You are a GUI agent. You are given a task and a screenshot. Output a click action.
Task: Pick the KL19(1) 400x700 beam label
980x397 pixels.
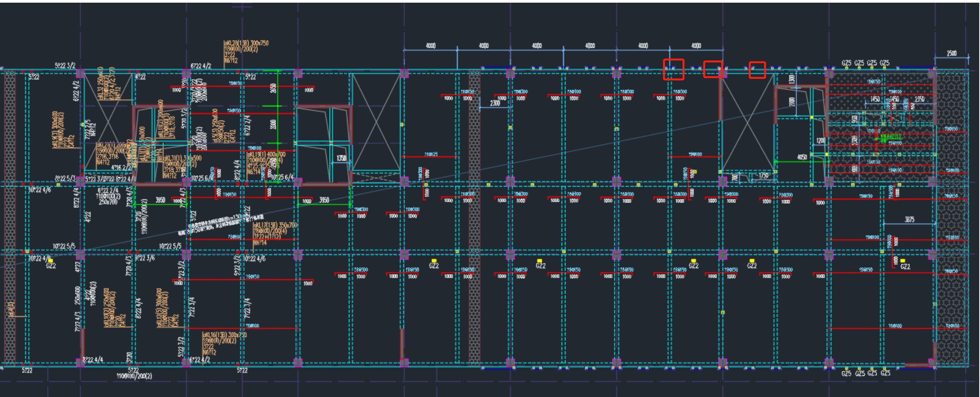pos(268,154)
